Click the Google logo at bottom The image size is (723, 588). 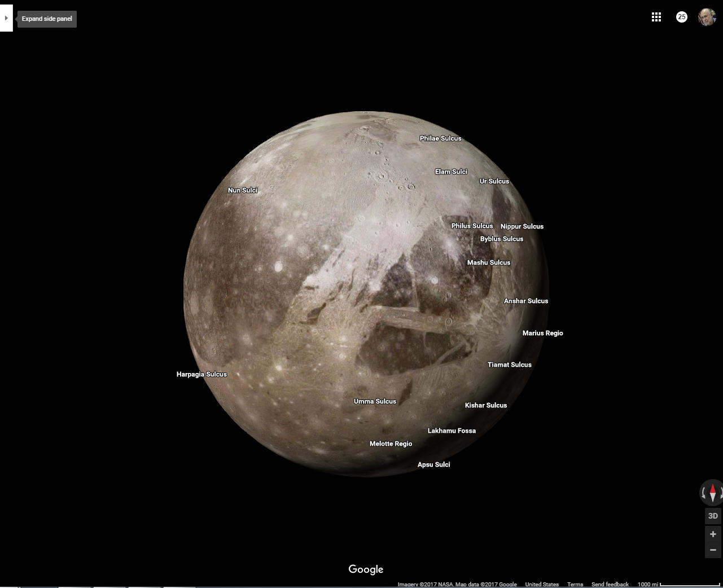366,569
